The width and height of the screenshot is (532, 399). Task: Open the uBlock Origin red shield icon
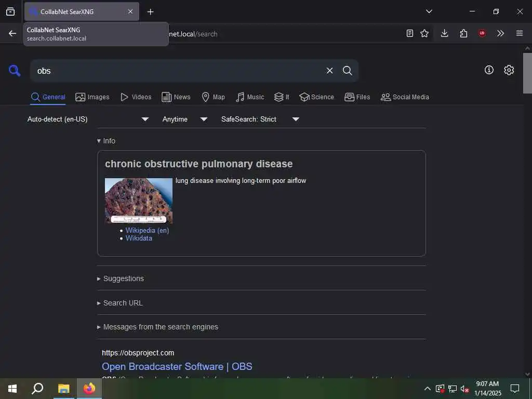pos(482,33)
